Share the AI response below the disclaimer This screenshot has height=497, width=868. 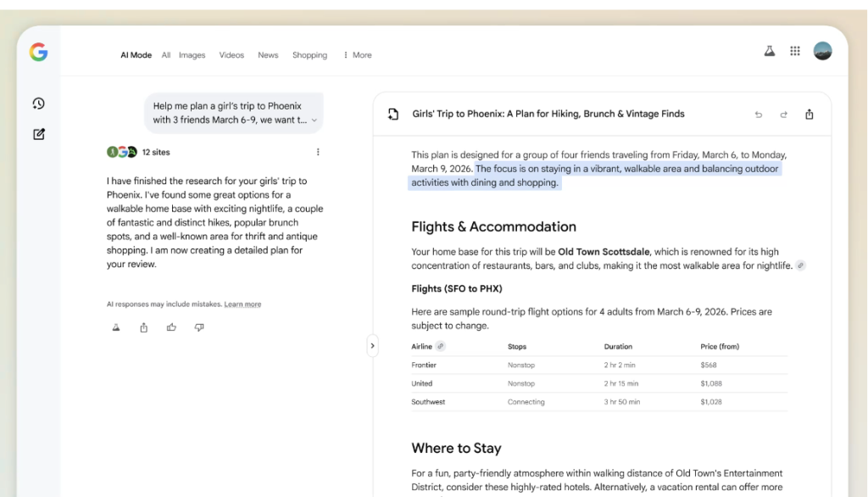[144, 327]
